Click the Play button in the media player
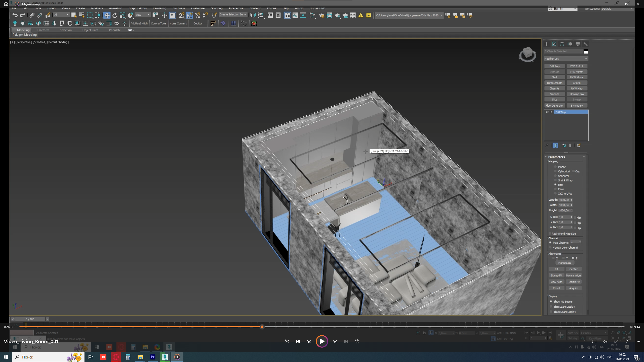 pos(321,341)
